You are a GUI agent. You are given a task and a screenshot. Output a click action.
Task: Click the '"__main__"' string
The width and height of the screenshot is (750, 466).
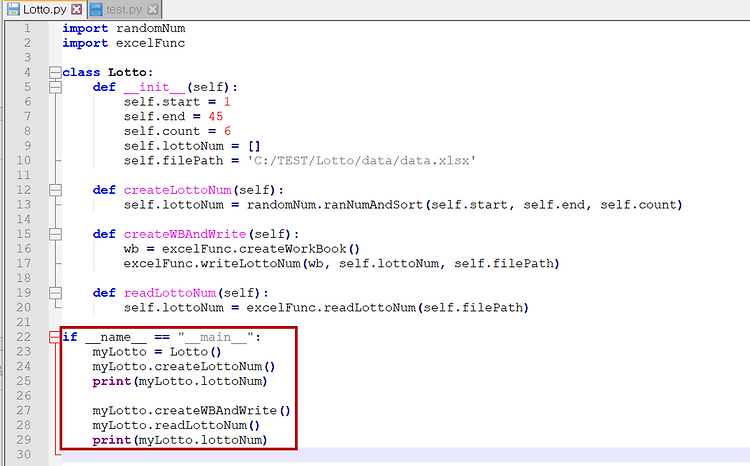[216, 337]
